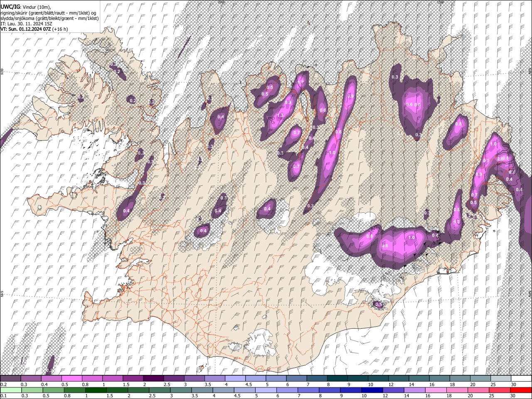Click the top-row teal swatch starting at 12
This screenshot has height=399, width=532.
(x=398, y=379)
